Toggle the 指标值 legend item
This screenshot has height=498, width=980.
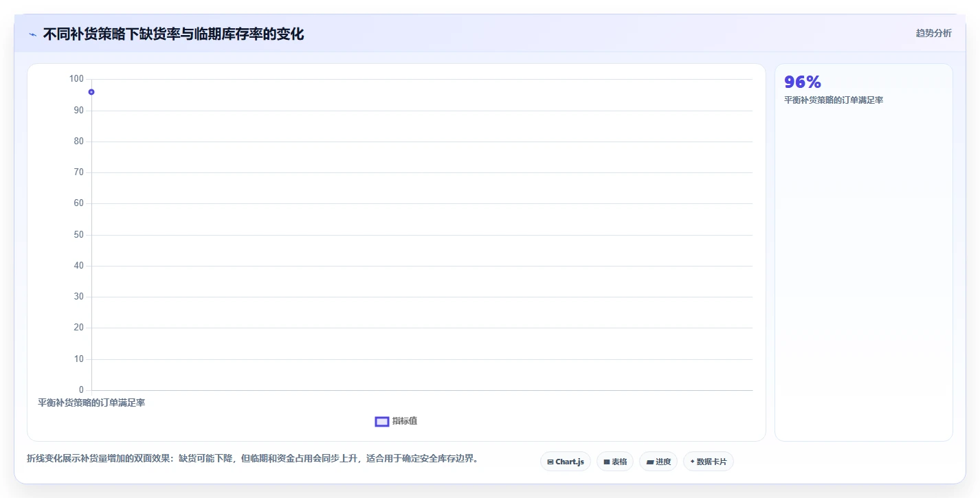click(396, 421)
